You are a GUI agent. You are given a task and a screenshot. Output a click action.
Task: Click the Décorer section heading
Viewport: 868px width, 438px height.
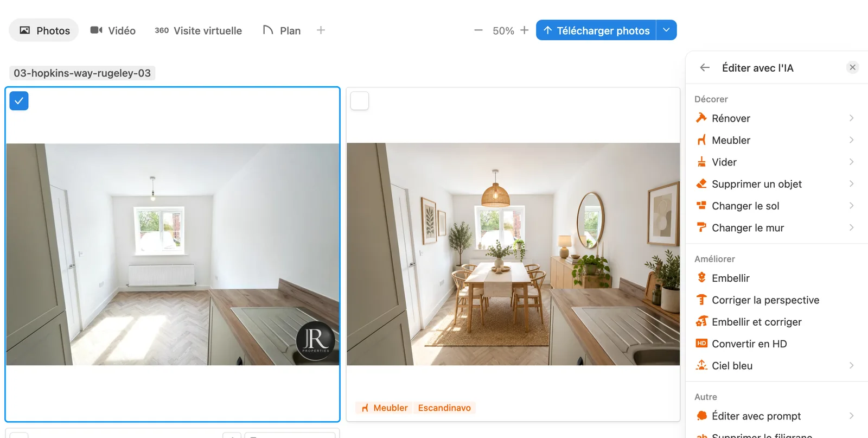coord(711,99)
